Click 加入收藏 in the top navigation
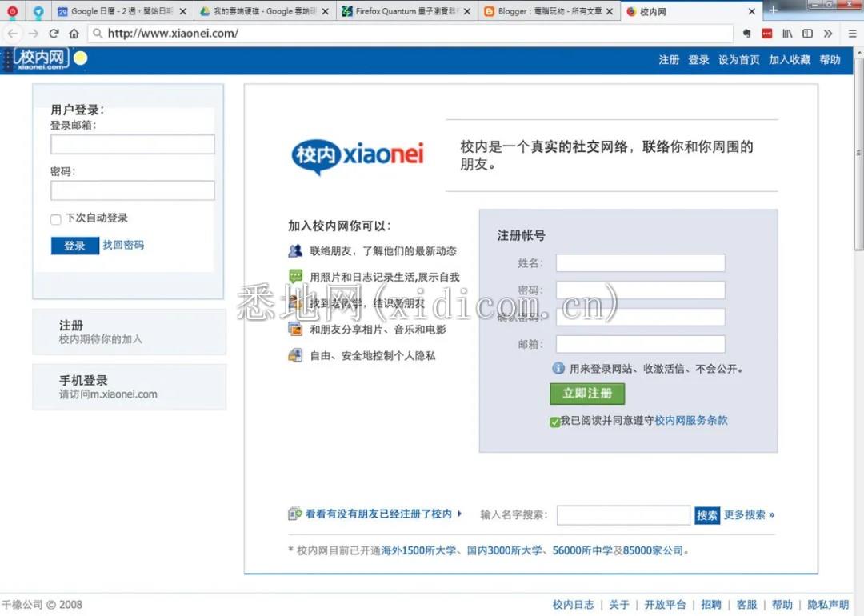864x616 pixels. 790,59
